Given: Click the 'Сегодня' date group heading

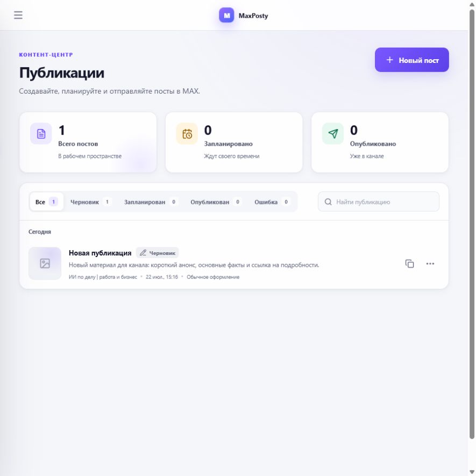Looking at the screenshot, I should 40,232.
